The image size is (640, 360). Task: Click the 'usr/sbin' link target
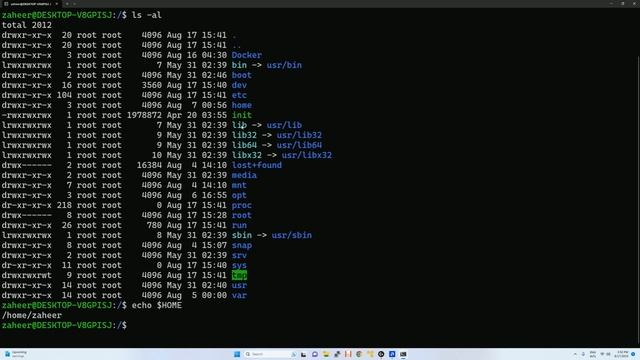[292, 235]
